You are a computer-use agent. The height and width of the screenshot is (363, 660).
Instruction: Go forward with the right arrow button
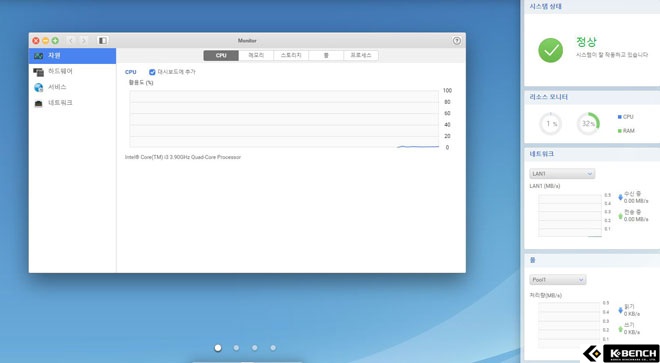[84, 40]
